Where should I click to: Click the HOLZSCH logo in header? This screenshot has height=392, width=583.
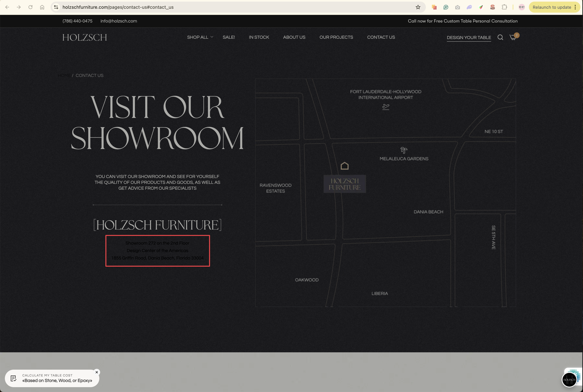[x=84, y=38]
